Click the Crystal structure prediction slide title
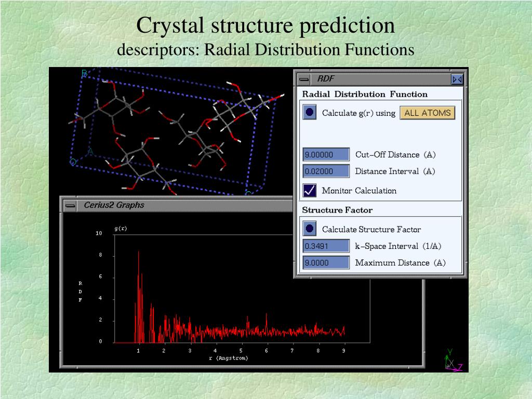Screen dimensions: 532x399 tap(265, 25)
